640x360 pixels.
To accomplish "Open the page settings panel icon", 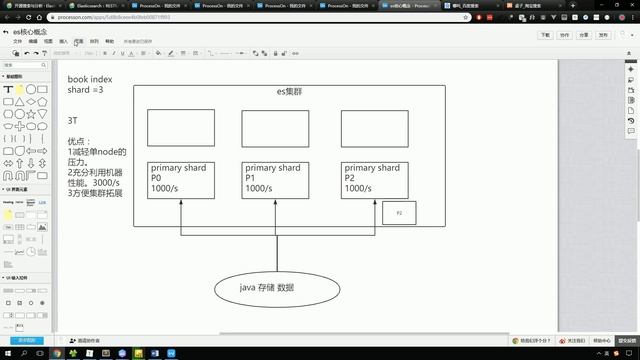I will [631, 111].
